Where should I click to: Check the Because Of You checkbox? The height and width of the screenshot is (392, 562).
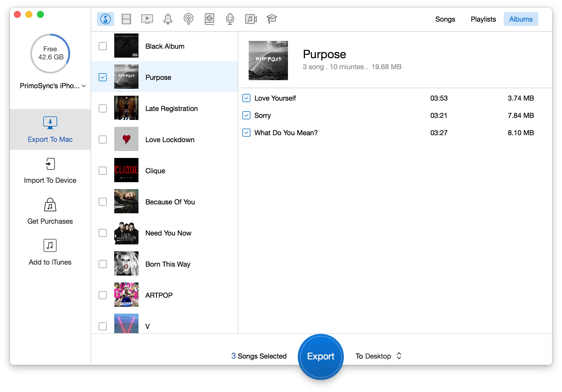(103, 202)
